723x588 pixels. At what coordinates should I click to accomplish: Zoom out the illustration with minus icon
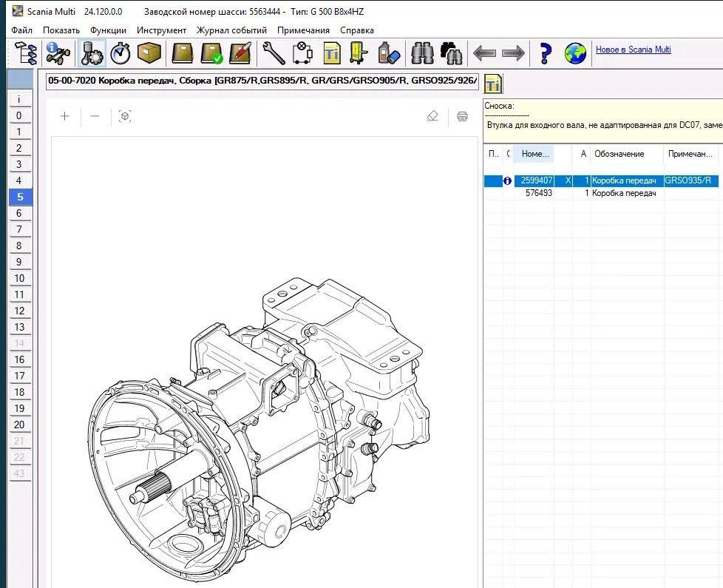(x=95, y=116)
